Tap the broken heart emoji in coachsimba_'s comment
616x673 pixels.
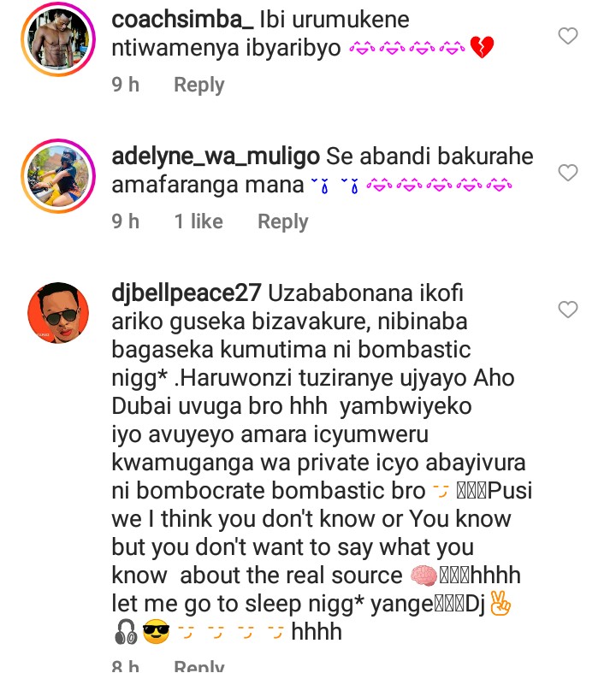point(482,47)
